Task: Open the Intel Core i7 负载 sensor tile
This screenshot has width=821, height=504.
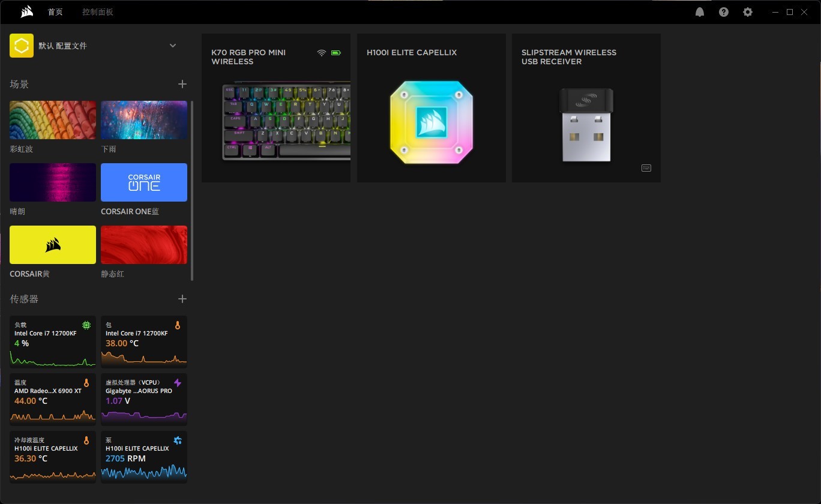Action: [x=53, y=341]
